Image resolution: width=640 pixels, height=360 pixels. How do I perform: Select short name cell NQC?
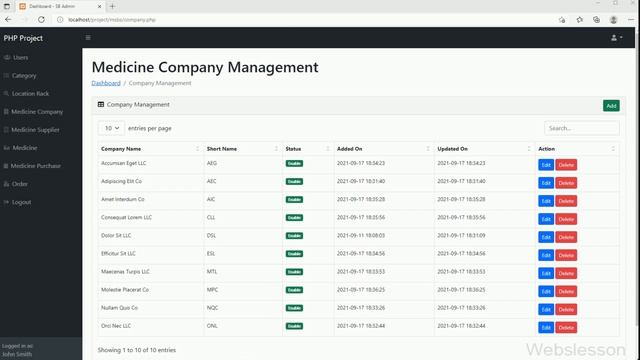(212, 308)
